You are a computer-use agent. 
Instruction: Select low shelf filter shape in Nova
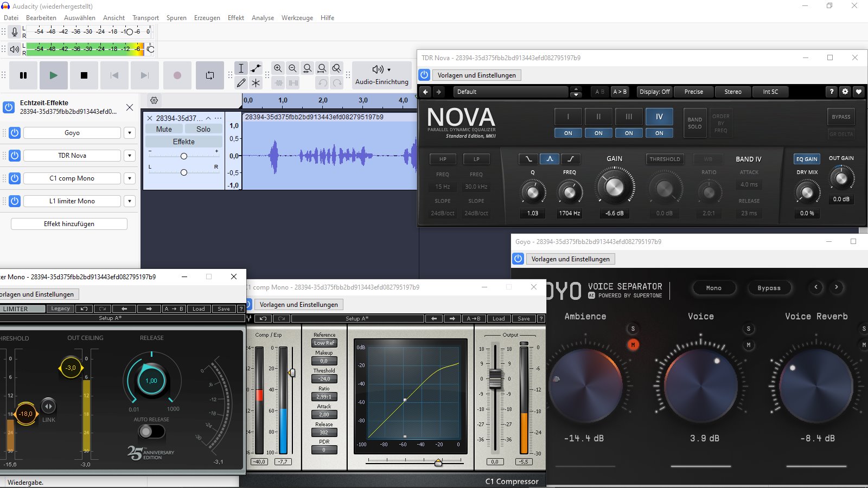click(528, 159)
